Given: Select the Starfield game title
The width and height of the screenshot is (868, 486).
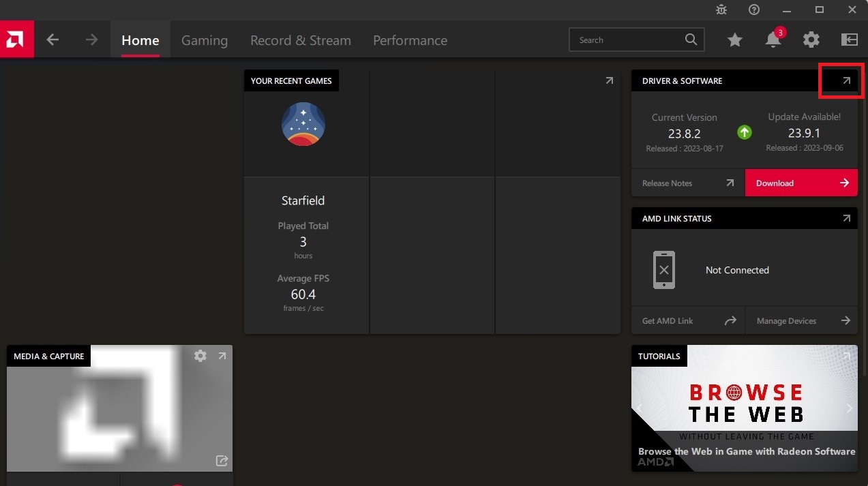Looking at the screenshot, I should [x=303, y=200].
